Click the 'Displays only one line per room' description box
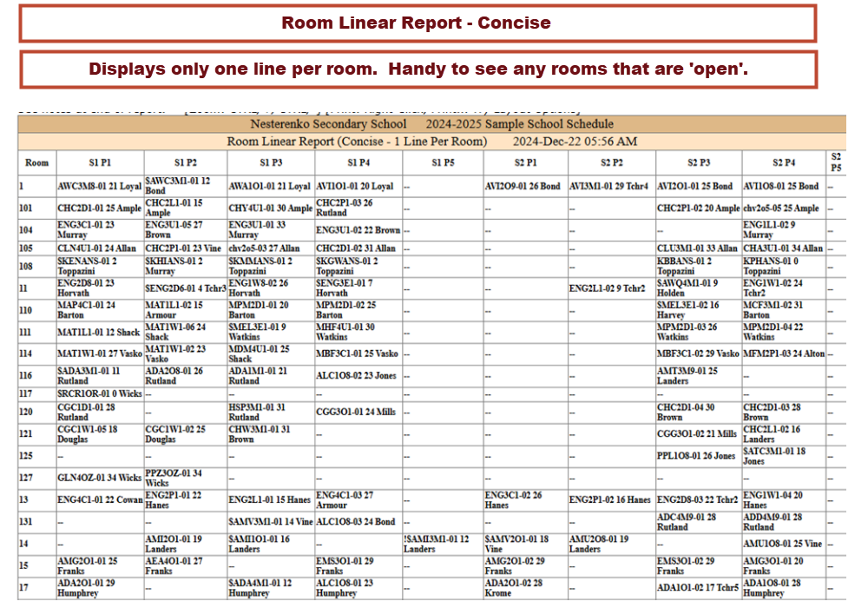 417,69
